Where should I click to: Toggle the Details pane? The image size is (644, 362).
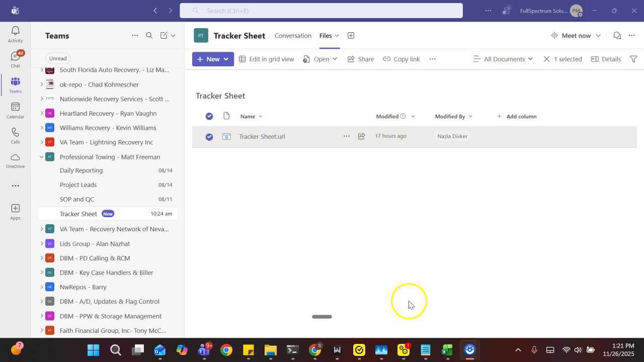606,59
